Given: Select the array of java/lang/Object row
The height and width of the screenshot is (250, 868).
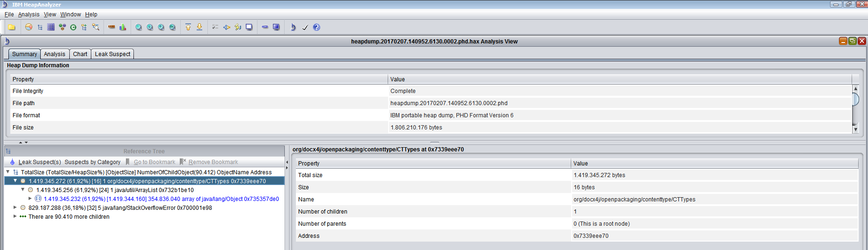Looking at the screenshot, I should (157, 199).
